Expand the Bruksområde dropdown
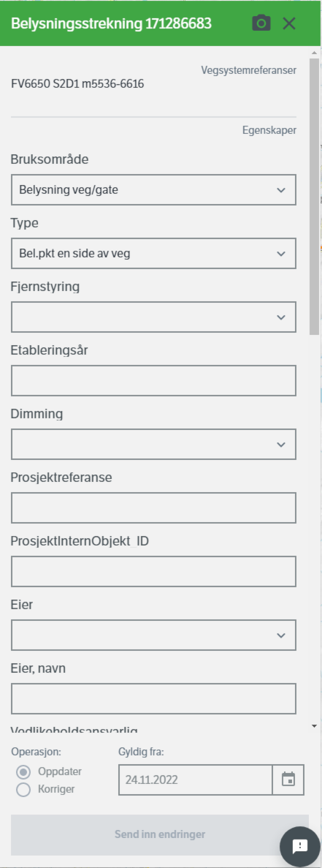Viewport: 322px width, 868px height. coord(153,190)
